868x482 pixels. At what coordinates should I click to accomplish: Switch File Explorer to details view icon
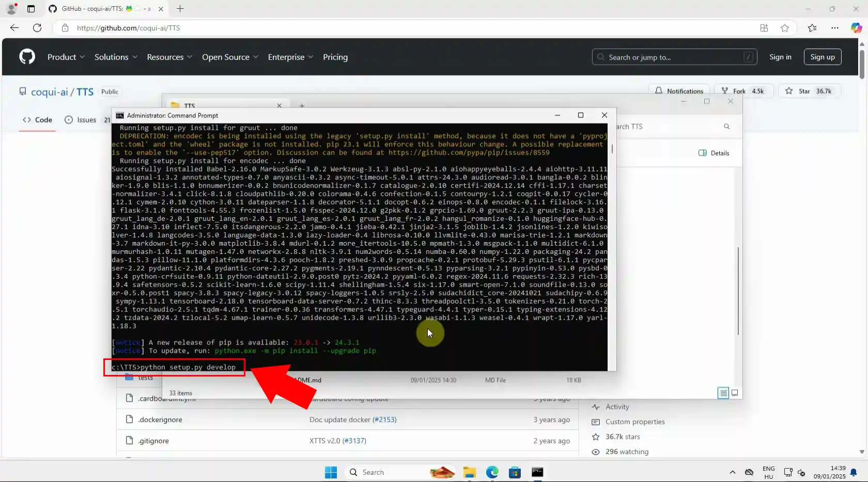pyautogui.click(x=723, y=393)
